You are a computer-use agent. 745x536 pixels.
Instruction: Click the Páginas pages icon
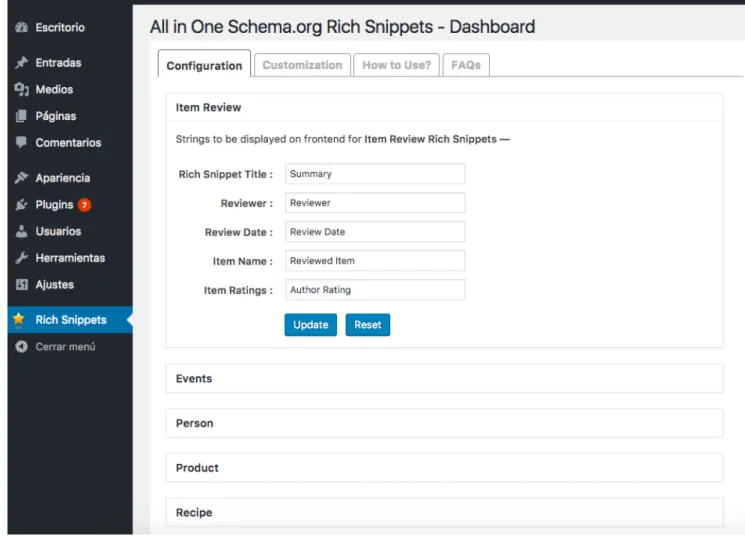click(21, 115)
